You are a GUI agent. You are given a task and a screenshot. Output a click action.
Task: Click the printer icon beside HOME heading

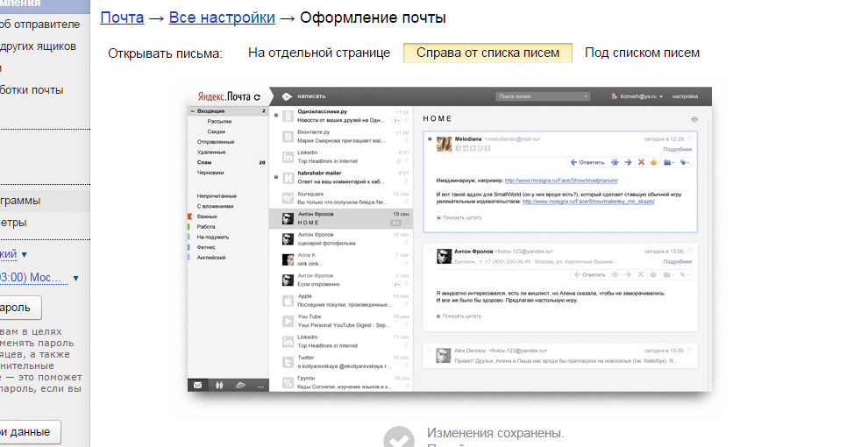pos(694,118)
